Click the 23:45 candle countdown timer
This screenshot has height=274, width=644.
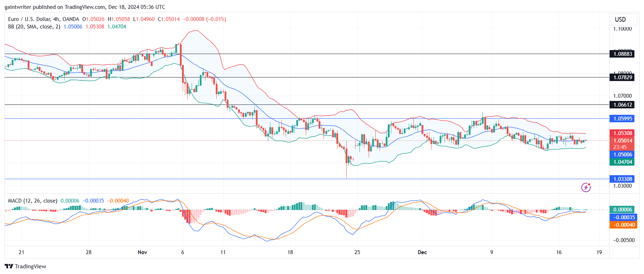620,147
